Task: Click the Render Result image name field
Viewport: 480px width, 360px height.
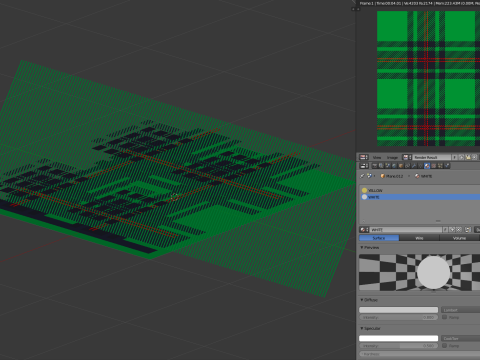Action: pyautogui.click(x=432, y=157)
